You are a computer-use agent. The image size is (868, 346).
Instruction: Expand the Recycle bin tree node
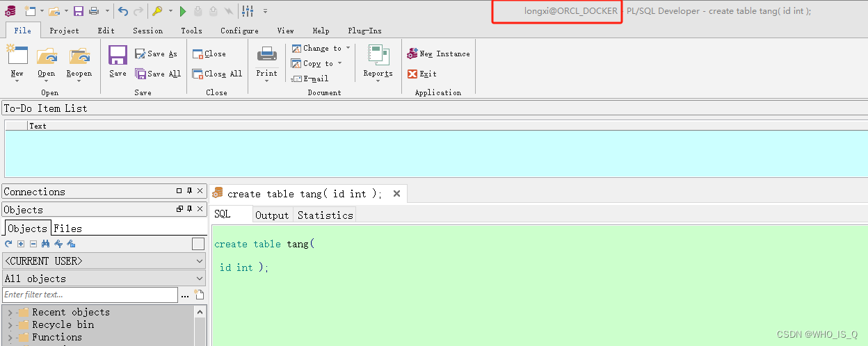point(10,325)
